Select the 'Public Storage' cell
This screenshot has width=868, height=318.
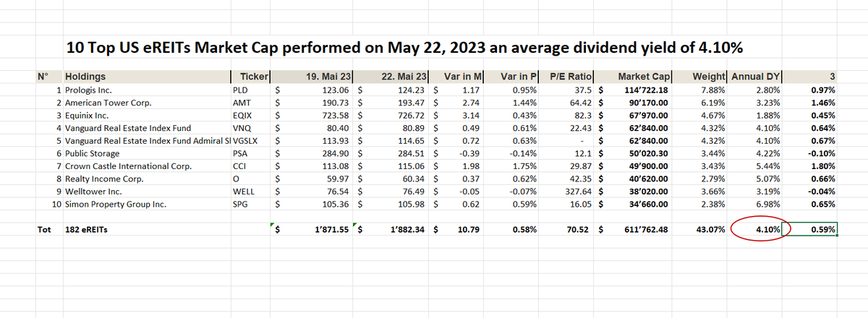[x=146, y=153]
